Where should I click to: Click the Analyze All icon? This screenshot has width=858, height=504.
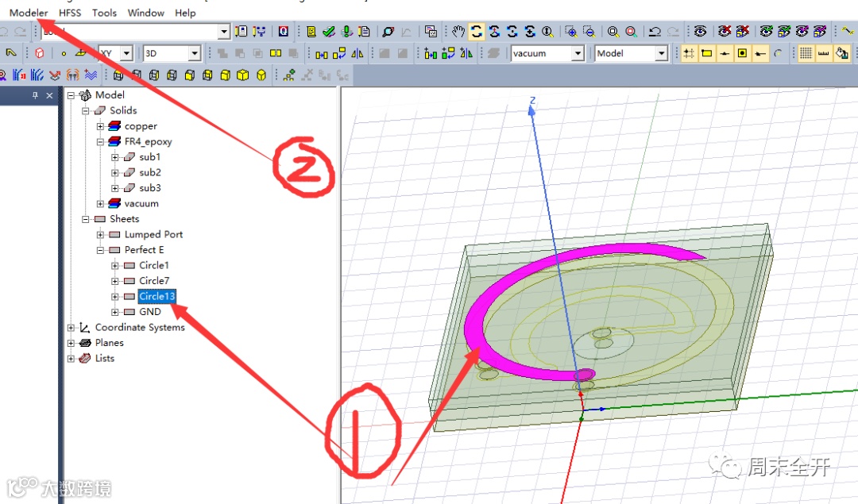click(x=346, y=32)
